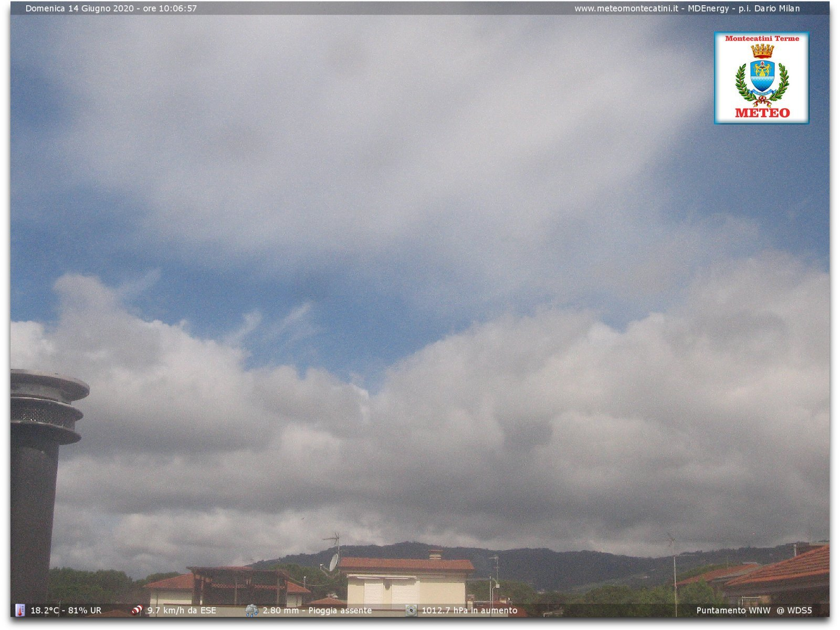Screen dimensions: 840x630
Task: Click the rain cloud icon
Action: pos(252,610)
